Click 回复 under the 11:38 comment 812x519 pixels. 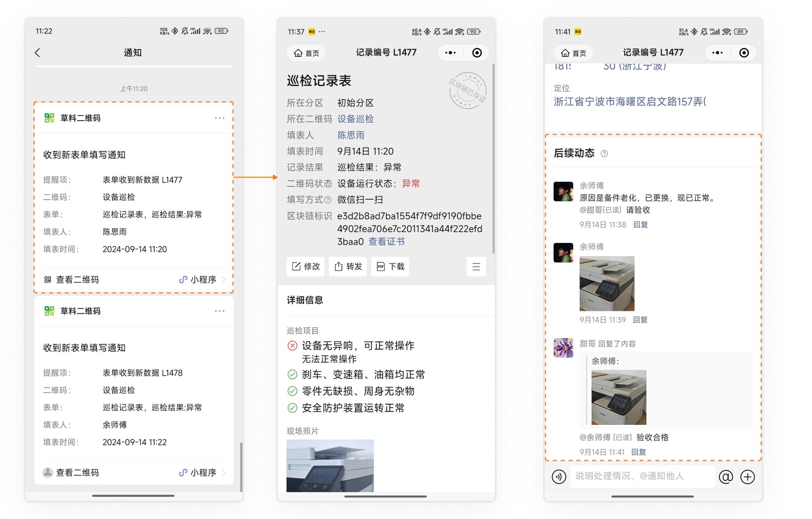tap(640, 225)
